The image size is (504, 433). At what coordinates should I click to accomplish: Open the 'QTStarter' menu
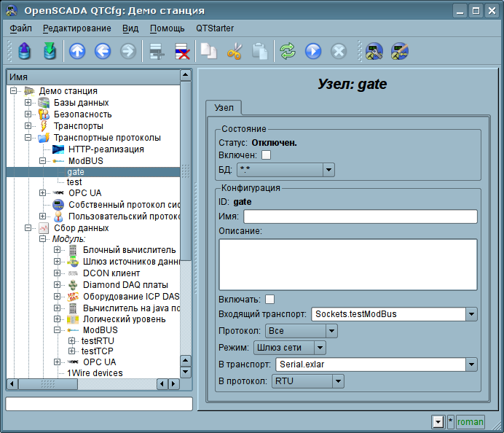(x=215, y=28)
